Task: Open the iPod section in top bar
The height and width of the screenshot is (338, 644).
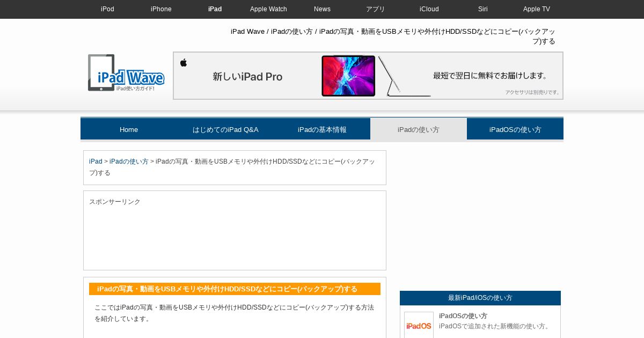Action: tap(107, 9)
